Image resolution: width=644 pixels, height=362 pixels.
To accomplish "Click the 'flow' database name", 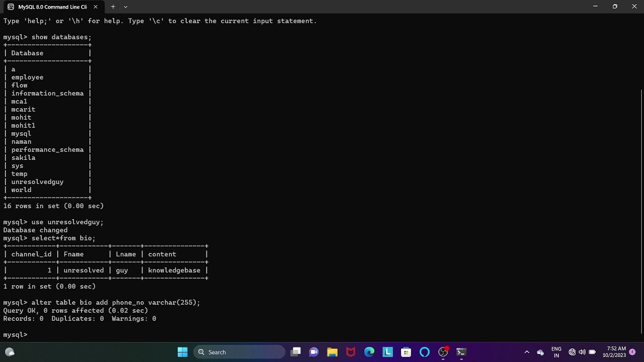I will (19, 85).
